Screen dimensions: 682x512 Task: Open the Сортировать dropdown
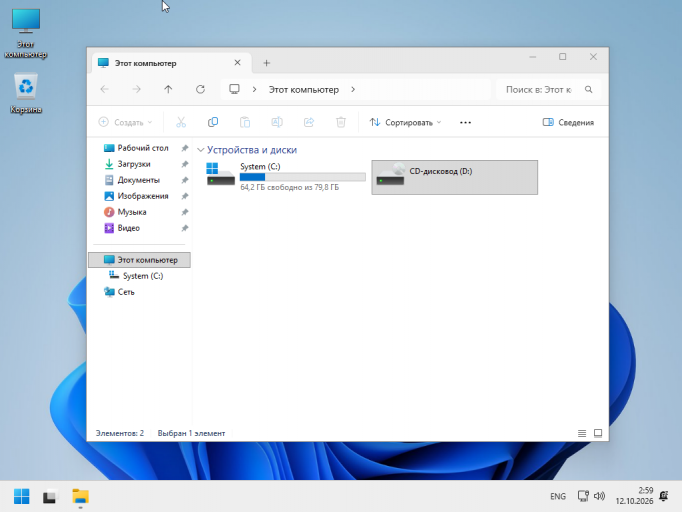pos(405,123)
